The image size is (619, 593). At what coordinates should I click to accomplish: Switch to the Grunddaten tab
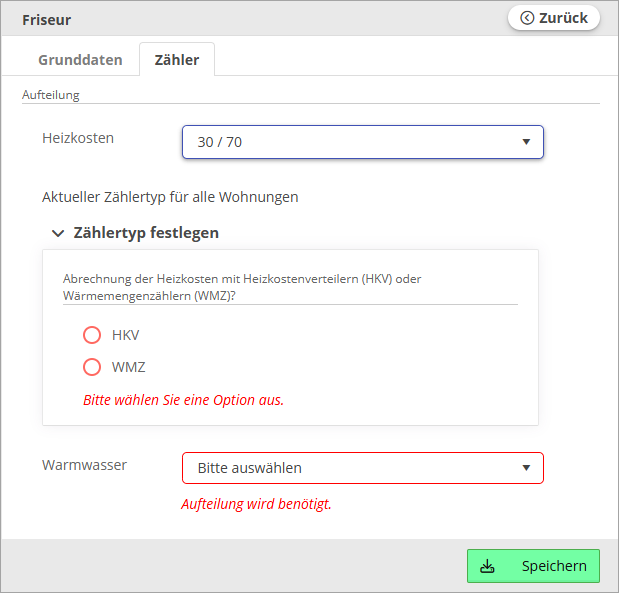(x=80, y=60)
